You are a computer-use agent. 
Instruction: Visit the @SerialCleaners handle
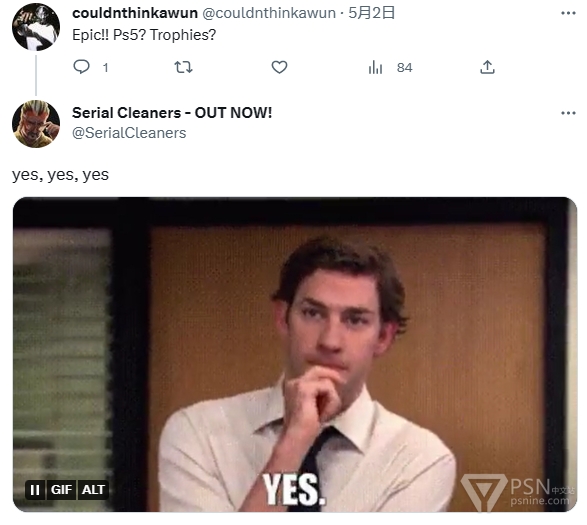click(x=129, y=133)
